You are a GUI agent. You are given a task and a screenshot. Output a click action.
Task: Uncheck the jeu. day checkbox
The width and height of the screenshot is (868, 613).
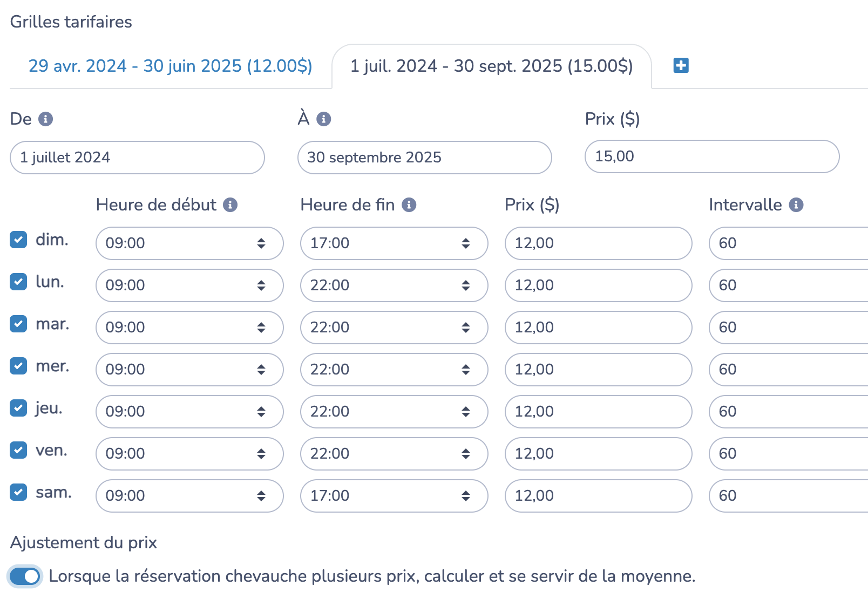tap(18, 408)
